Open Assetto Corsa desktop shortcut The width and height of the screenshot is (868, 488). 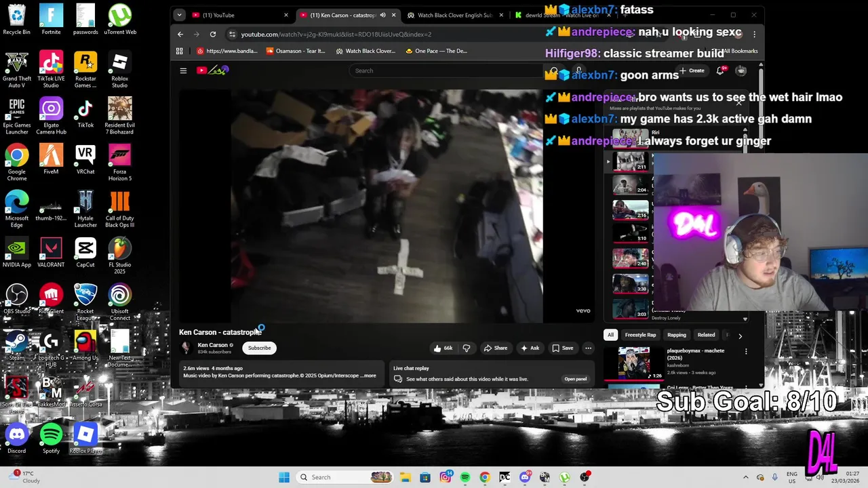(85, 392)
